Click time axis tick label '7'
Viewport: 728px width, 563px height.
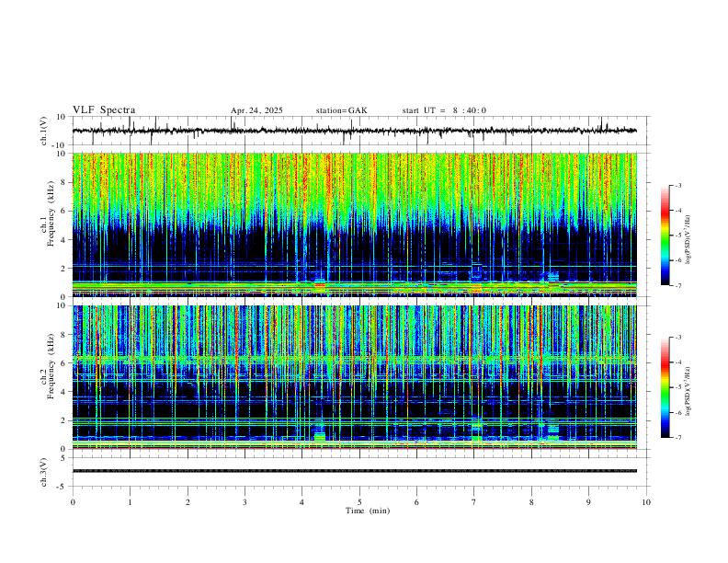[474, 502]
